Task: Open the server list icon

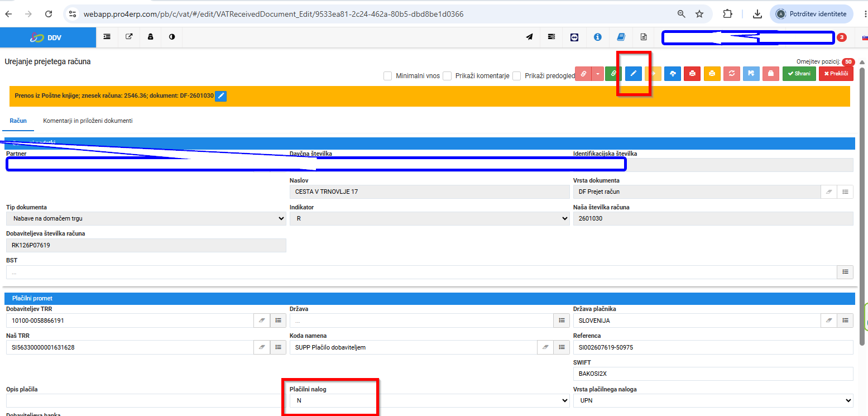Action: pyautogui.click(x=552, y=37)
